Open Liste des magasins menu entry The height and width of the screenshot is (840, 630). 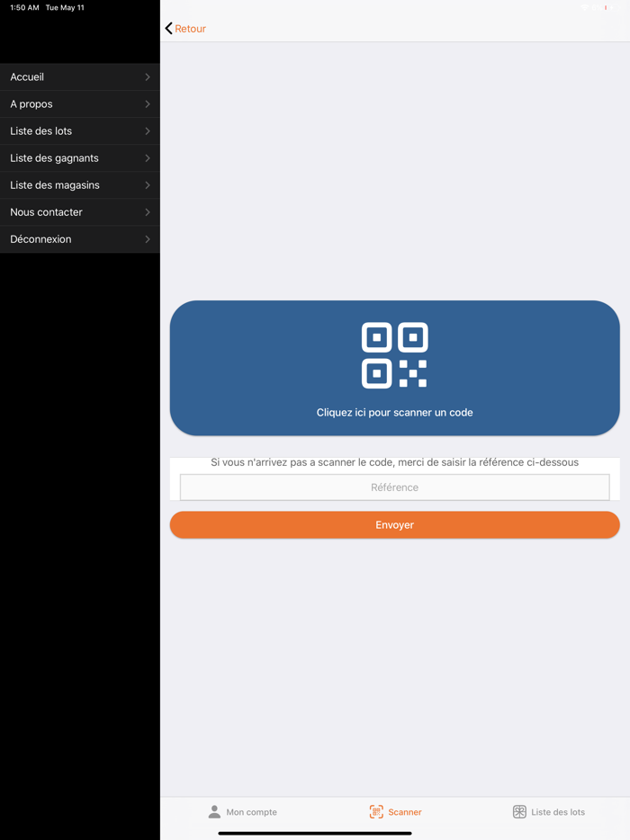pos(80,185)
